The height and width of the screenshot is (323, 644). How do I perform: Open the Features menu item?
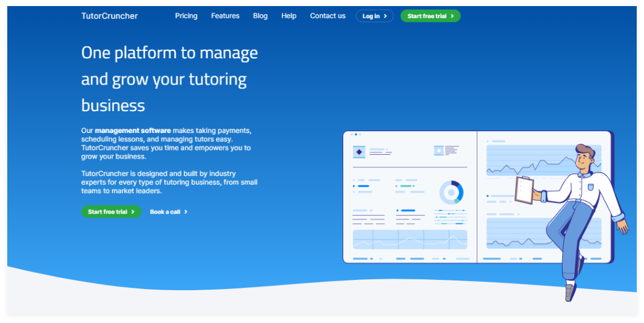point(225,16)
